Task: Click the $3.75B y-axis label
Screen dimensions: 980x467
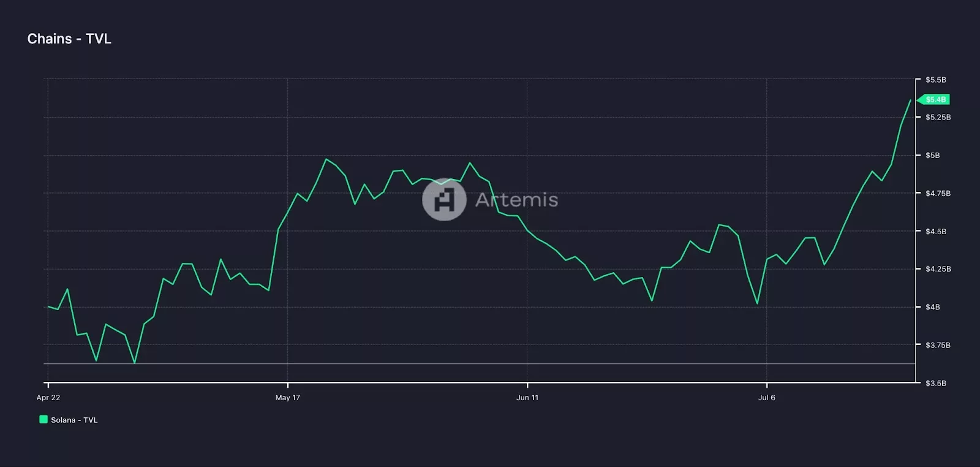Action: click(x=938, y=345)
